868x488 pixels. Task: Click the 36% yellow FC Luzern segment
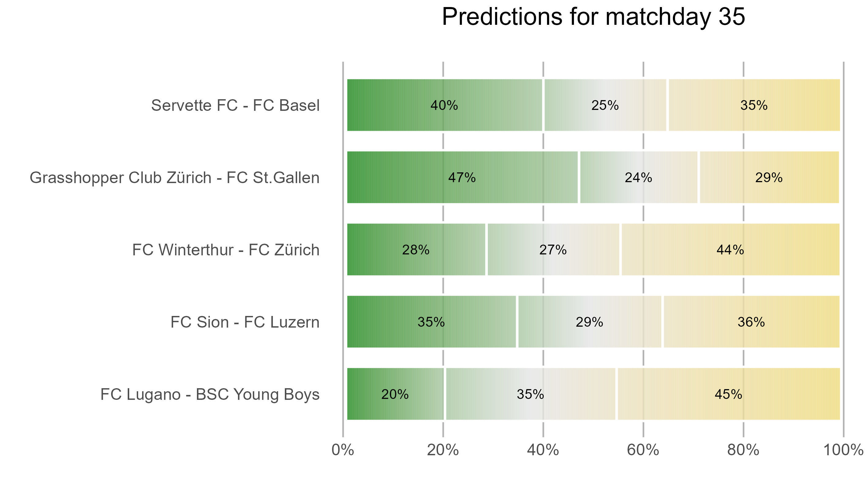click(751, 322)
